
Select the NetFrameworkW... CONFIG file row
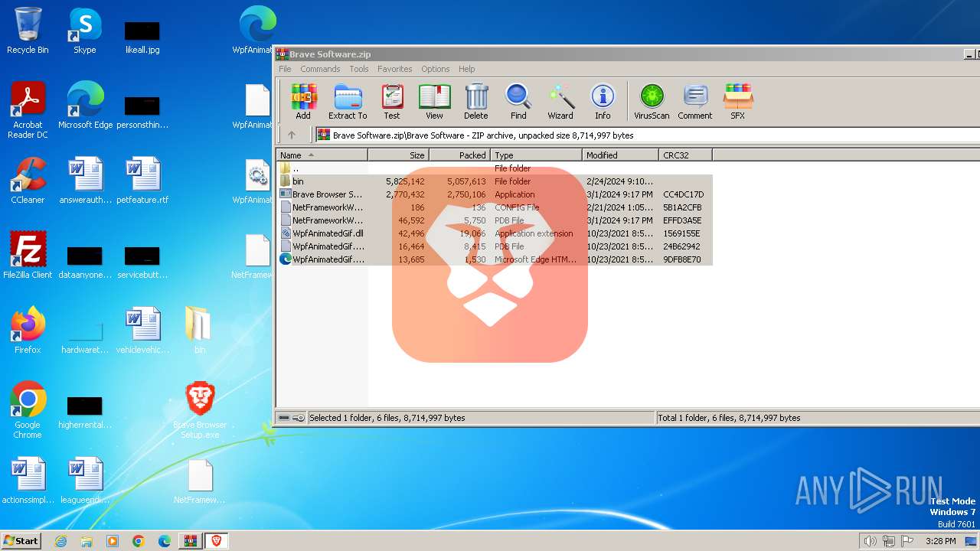(x=495, y=207)
